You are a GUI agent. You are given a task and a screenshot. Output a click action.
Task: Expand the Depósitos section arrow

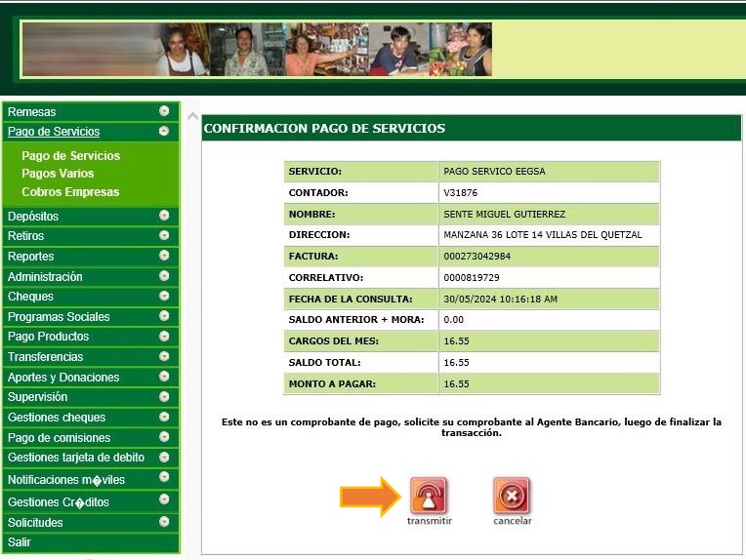pos(164,216)
